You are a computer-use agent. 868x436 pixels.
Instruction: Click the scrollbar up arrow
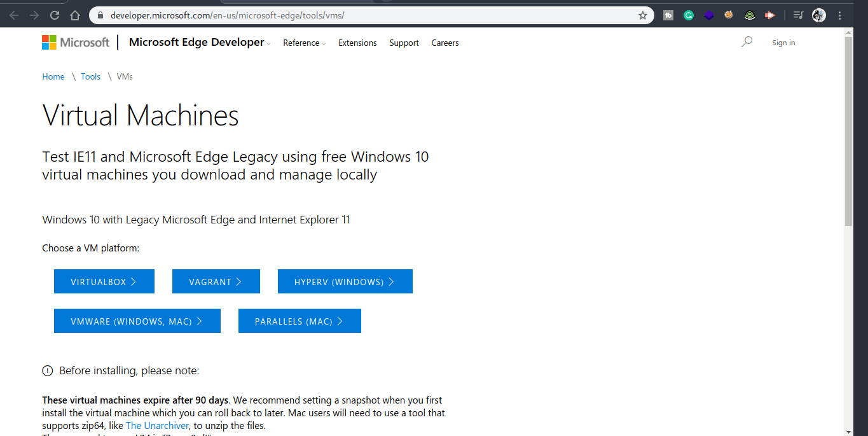(848, 32)
